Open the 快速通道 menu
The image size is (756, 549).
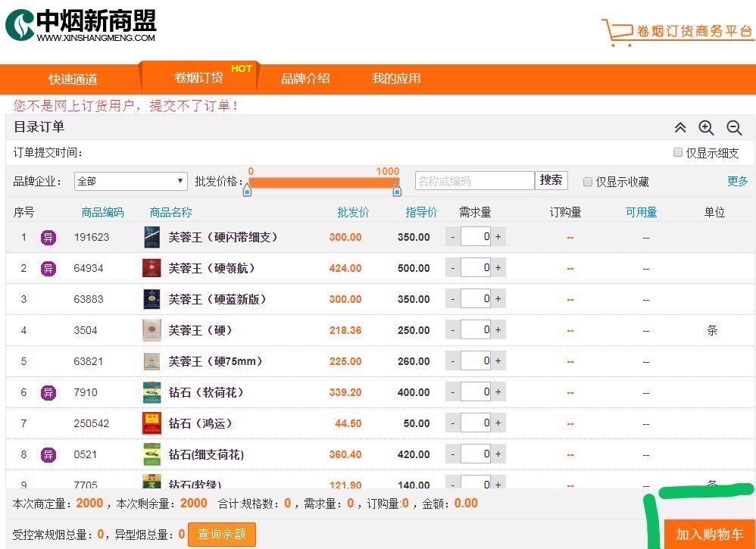coord(73,79)
